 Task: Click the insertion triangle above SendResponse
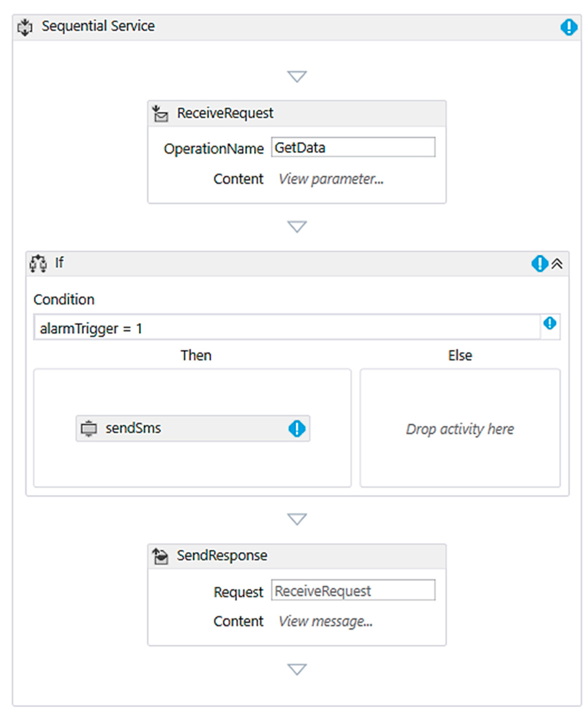tap(297, 519)
